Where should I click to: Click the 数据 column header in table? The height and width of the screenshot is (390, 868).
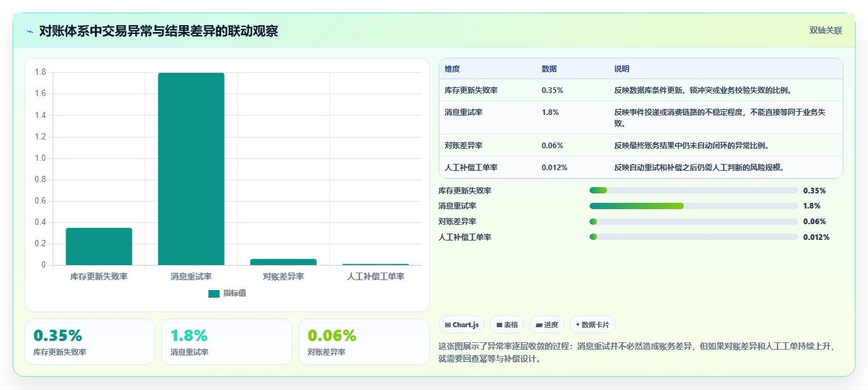click(549, 69)
